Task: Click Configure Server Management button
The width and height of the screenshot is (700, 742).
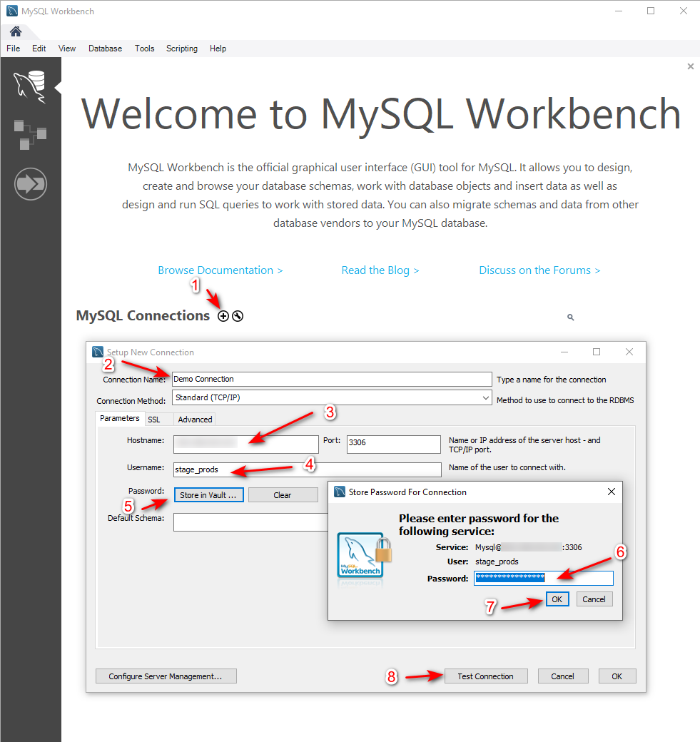Action: pyautogui.click(x=166, y=676)
